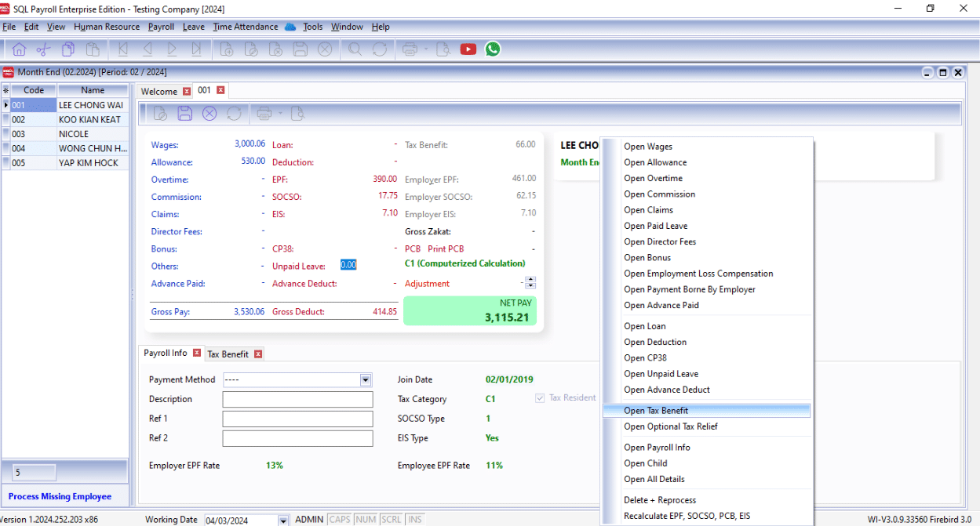Screen dimensions: 980x526
Task: Open the Human Resource menu
Action: pos(107,27)
